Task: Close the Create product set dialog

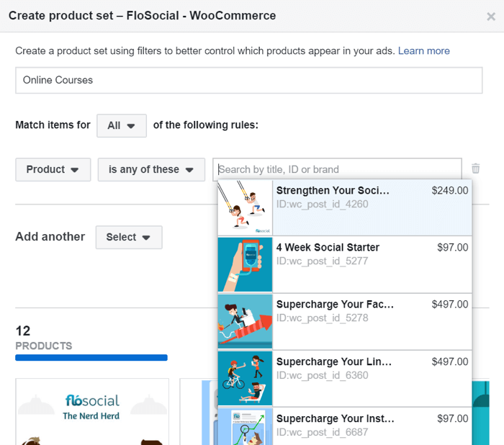Action: pyautogui.click(x=490, y=16)
